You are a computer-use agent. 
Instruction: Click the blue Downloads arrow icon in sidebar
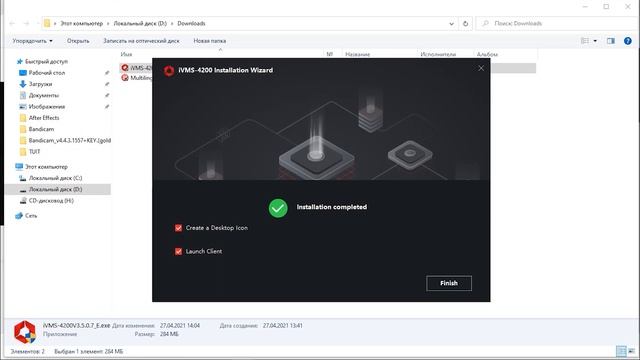[23, 84]
